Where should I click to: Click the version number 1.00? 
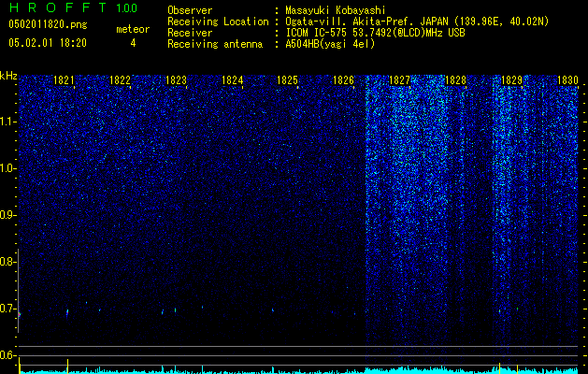click(126, 7)
